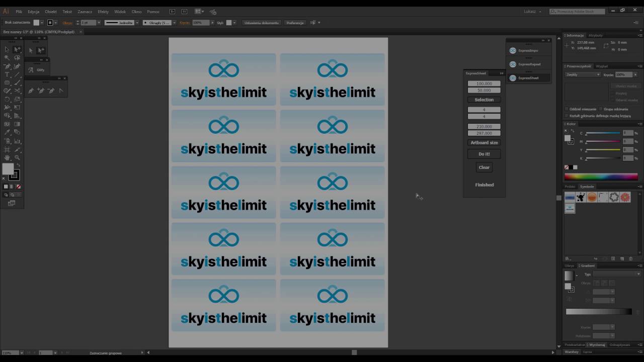Select the Type tool
Screen dimensions: 644x362
(x=7, y=74)
